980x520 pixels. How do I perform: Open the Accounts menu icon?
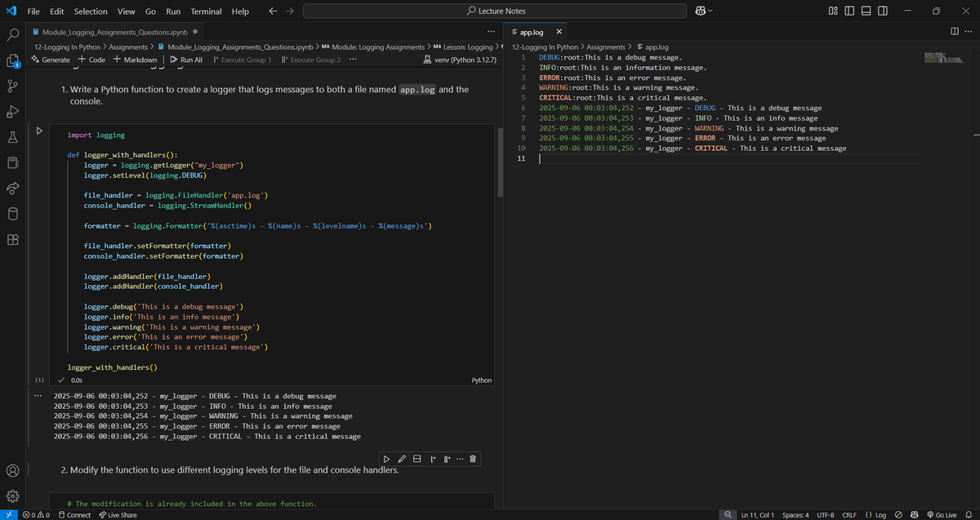tap(12, 470)
